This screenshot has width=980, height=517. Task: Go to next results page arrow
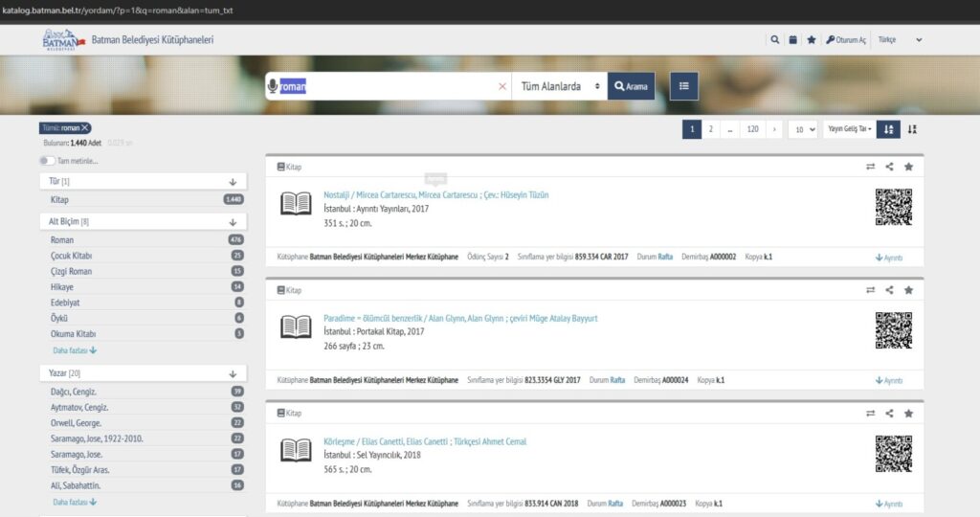[x=774, y=129]
